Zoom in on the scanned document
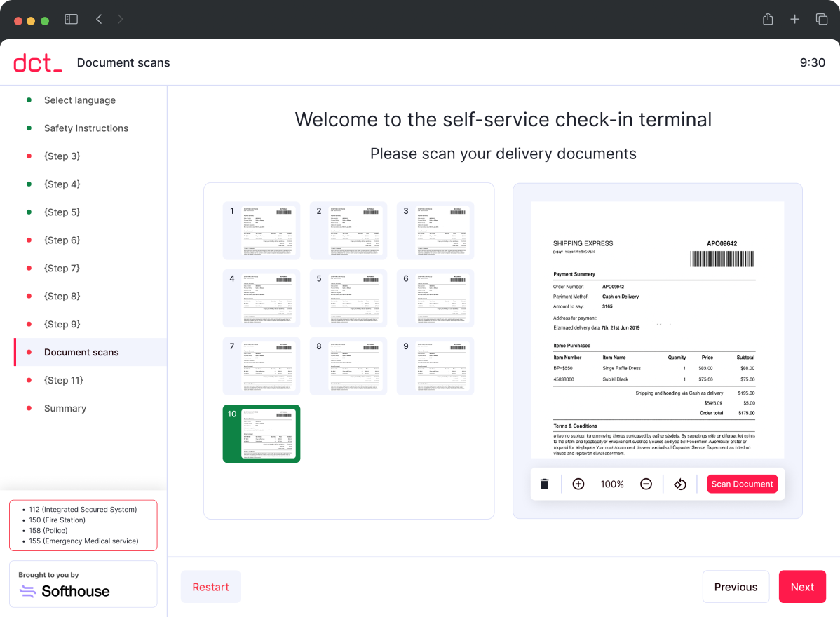Viewport: 840px width, 617px height. click(578, 484)
